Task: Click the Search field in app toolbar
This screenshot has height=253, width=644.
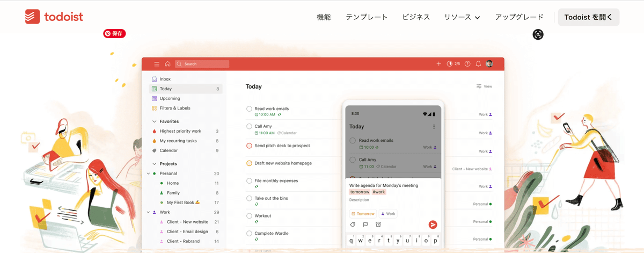Action: click(x=202, y=64)
